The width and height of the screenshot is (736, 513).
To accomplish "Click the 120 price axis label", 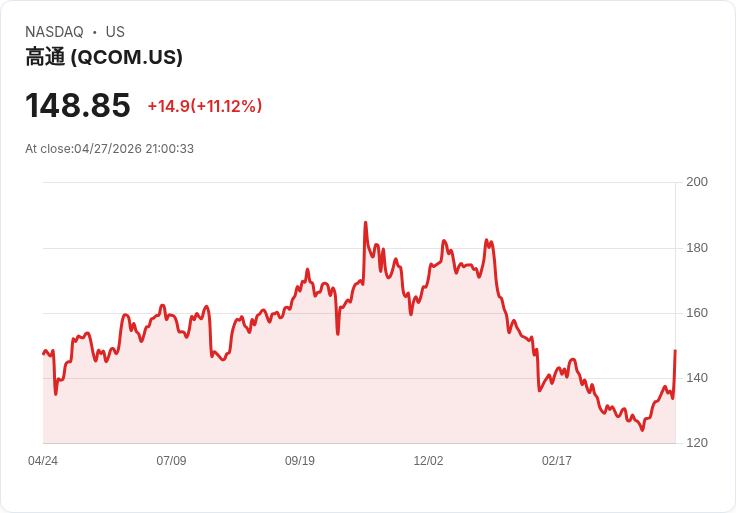I will click(697, 443).
